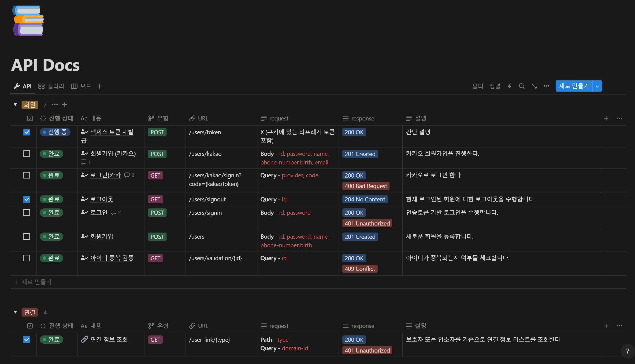The height and width of the screenshot is (364, 635).
Task: Click the 진행 중 status tag
Action: click(x=55, y=132)
